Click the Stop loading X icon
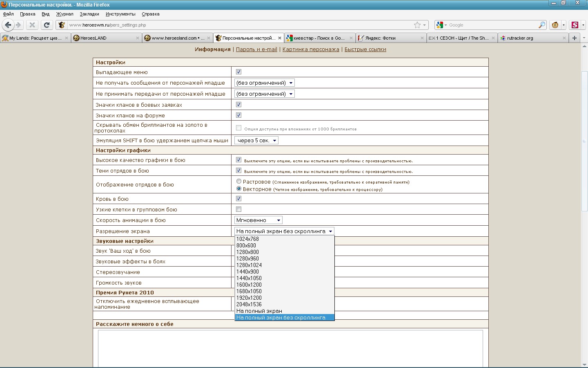Viewport: 588px width, 368px height. pyautogui.click(x=32, y=25)
